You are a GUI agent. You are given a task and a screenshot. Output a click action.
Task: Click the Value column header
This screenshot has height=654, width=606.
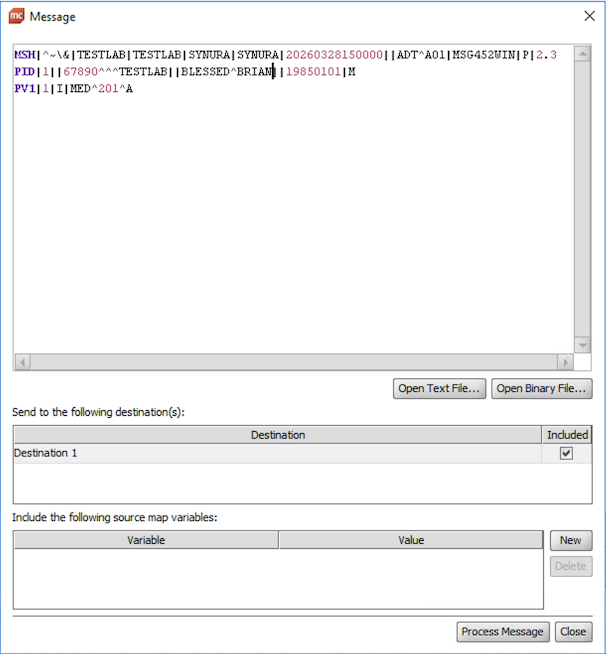(411, 540)
